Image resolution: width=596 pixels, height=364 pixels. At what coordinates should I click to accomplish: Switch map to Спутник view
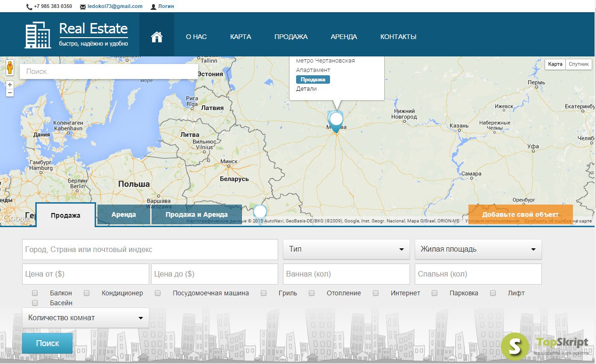[x=579, y=64]
